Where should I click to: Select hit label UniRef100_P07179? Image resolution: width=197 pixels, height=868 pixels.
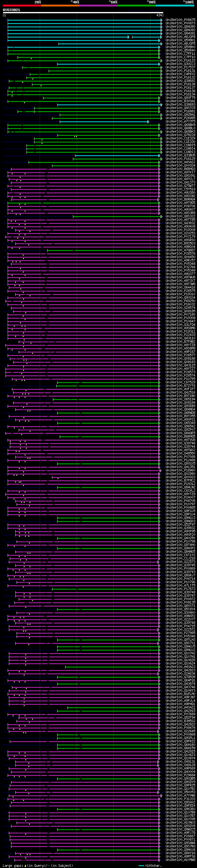coord(180,236)
